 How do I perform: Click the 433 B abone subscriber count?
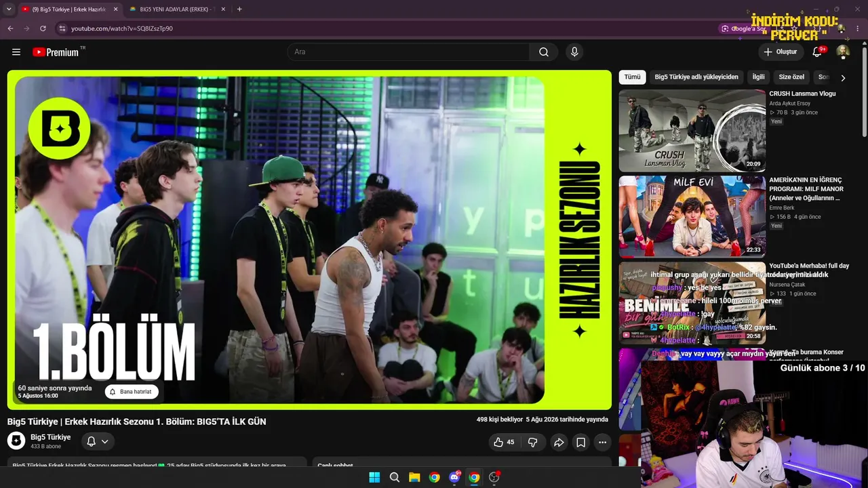coord(45,447)
